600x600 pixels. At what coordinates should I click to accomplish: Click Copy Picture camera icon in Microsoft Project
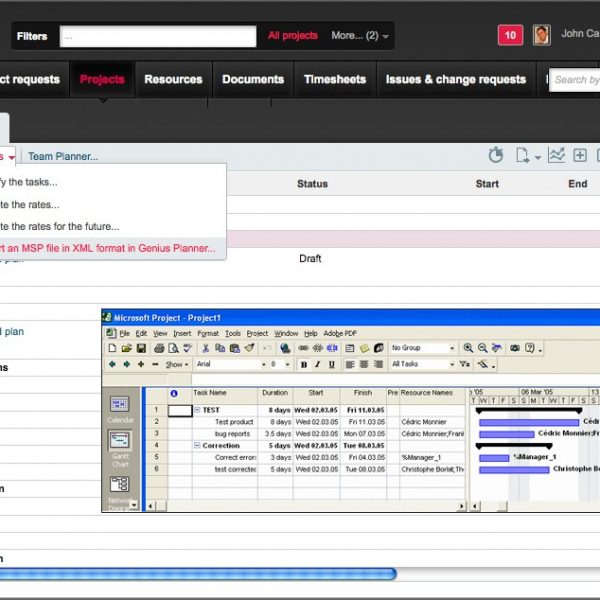click(x=515, y=348)
